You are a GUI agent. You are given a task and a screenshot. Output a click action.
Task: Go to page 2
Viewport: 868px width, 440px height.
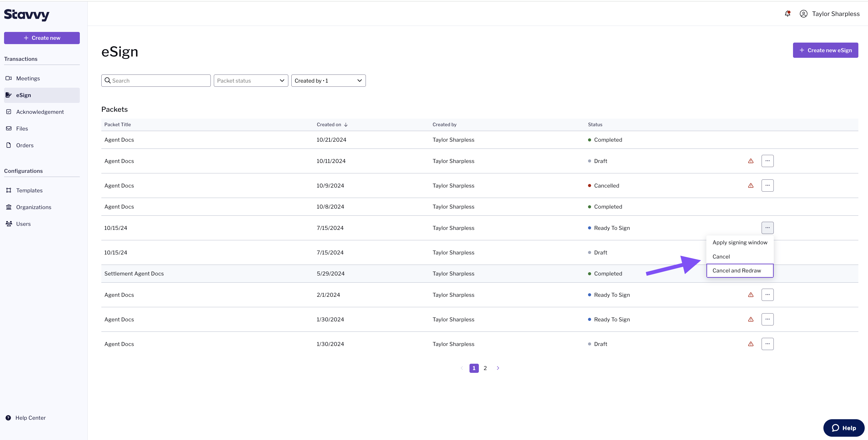pos(485,368)
